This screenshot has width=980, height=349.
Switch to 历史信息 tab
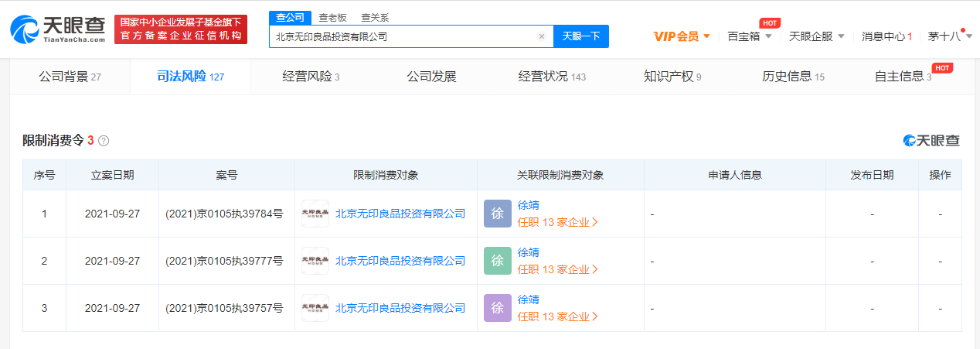(x=793, y=77)
